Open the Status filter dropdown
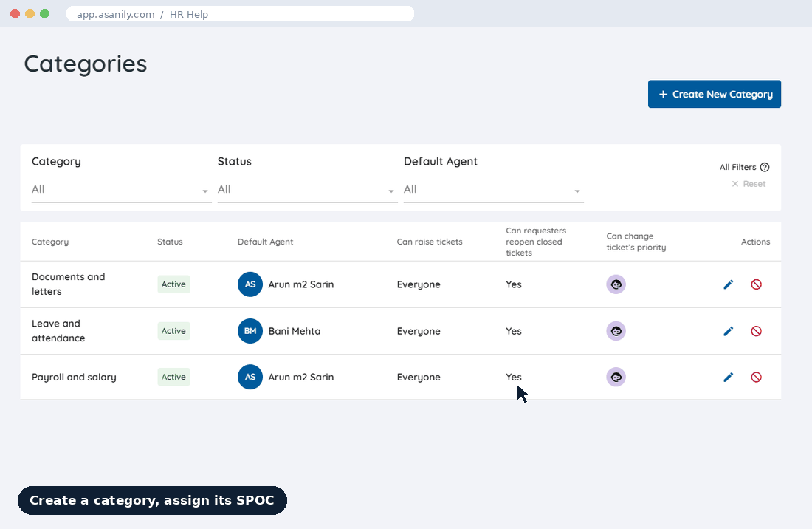 pos(307,190)
